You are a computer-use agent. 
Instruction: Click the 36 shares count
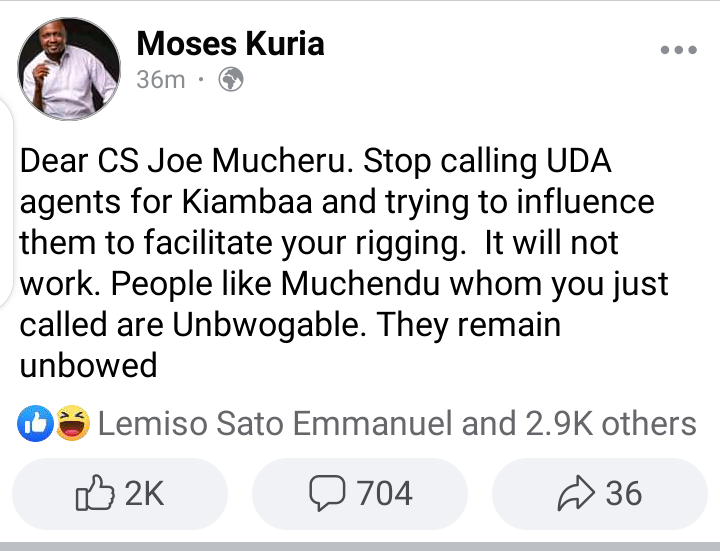[x=623, y=494]
